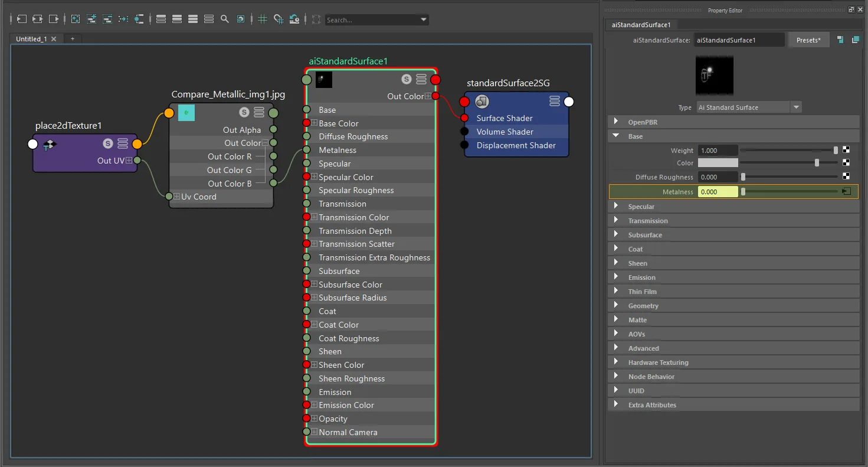Click the clock sync toolbar icon
868x467 pixels.
(x=294, y=19)
